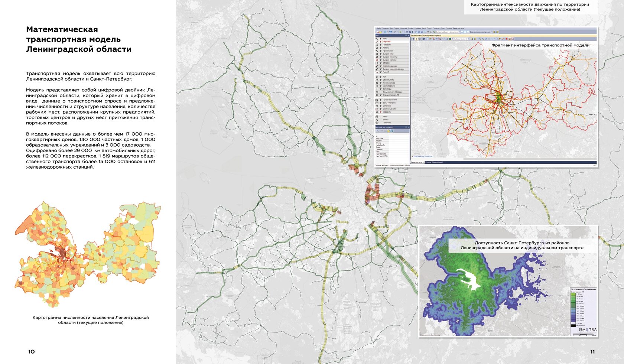Image resolution: width=624 pixels, height=364 pixels.
Task: Toggle the red filter icon for Маршруты
Action: tap(381, 112)
